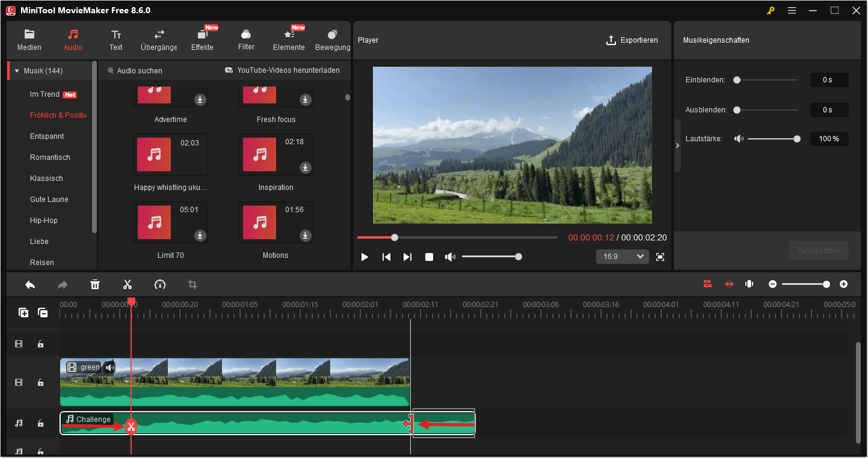This screenshot has height=458, width=868.
Task: Toggle full-screen preview in the player
Action: tap(660, 257)
